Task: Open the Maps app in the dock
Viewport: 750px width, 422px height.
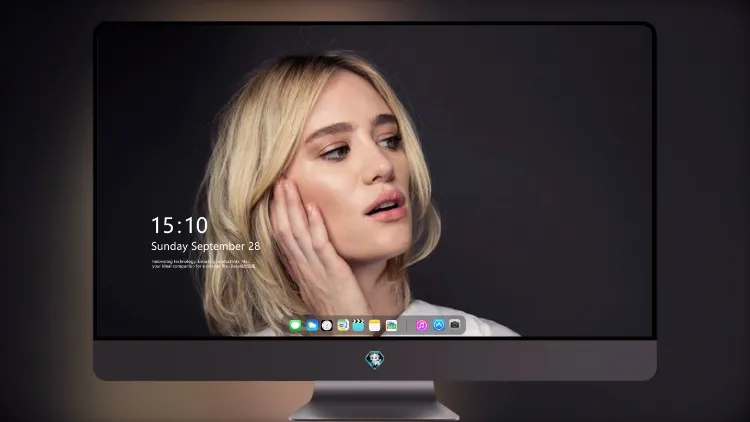Action: [343, 326]
